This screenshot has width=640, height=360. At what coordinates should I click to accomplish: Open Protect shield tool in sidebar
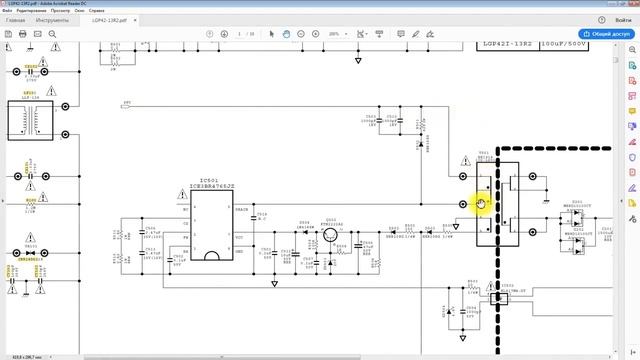[632, 157]
